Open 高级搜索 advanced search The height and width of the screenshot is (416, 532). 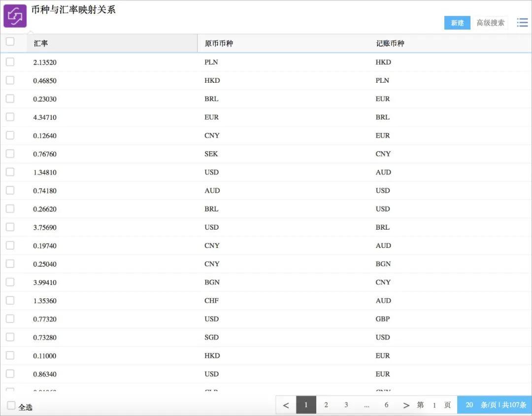pos(490,23)
